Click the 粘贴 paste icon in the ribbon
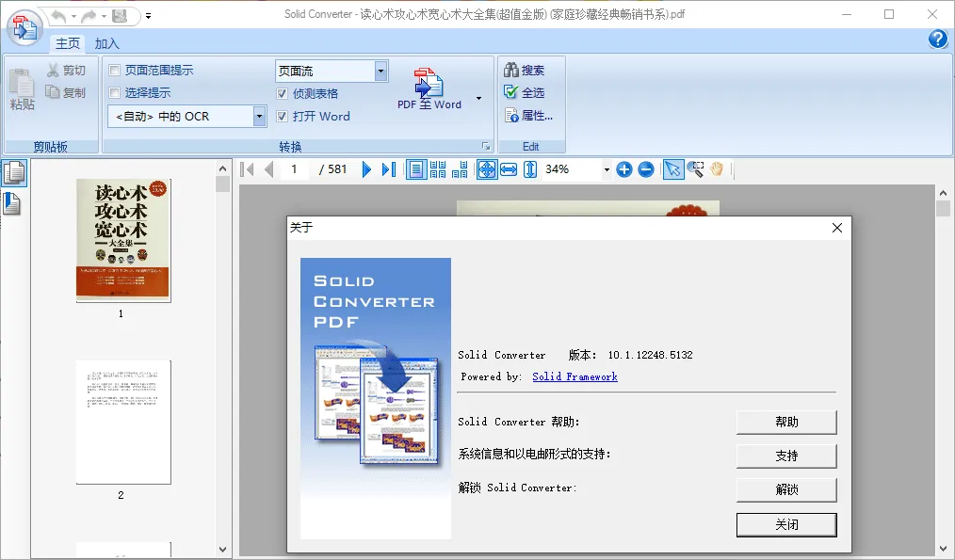This screenshot has width=955, height=560. click(21, 89)
